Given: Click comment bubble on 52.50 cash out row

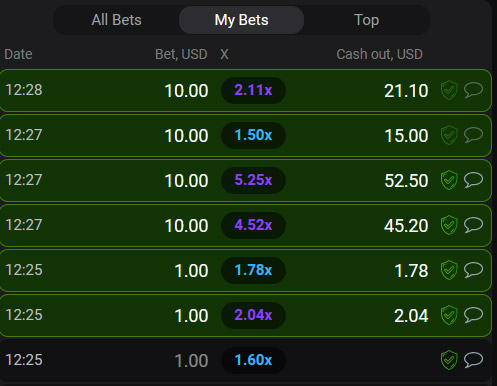Looking at the screenshot, I should pos(473,180).
